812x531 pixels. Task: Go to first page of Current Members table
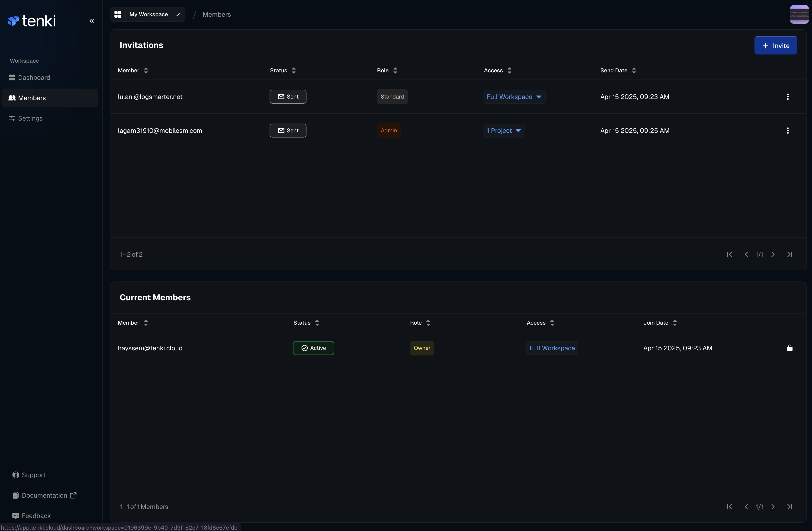(729, 507)
